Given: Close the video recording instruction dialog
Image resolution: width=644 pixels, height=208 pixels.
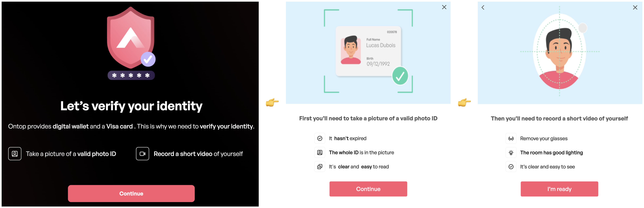Looking at the screenshot, I should pyautogui.click(x=635, y=8).
